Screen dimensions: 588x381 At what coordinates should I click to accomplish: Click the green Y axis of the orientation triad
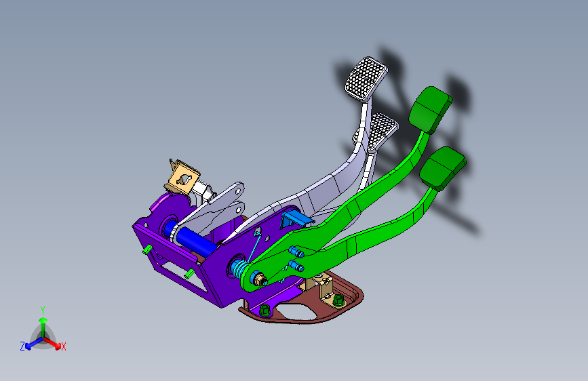tap(43, 327)
